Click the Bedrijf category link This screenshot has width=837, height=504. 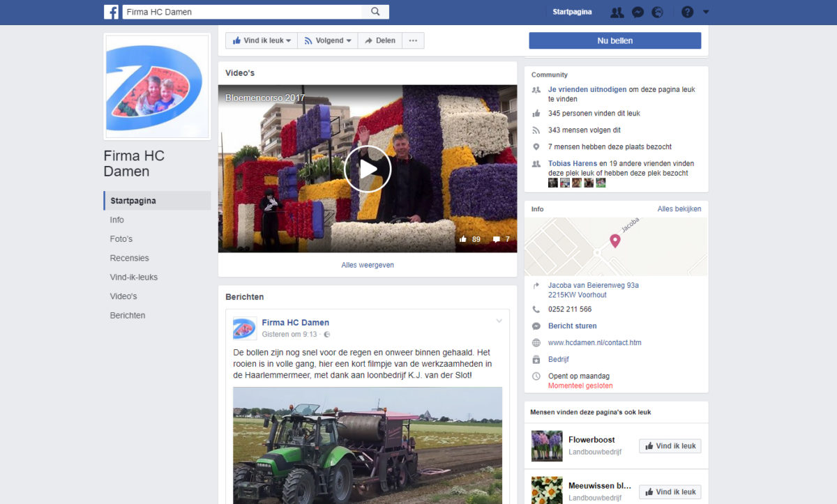[559, 360]
